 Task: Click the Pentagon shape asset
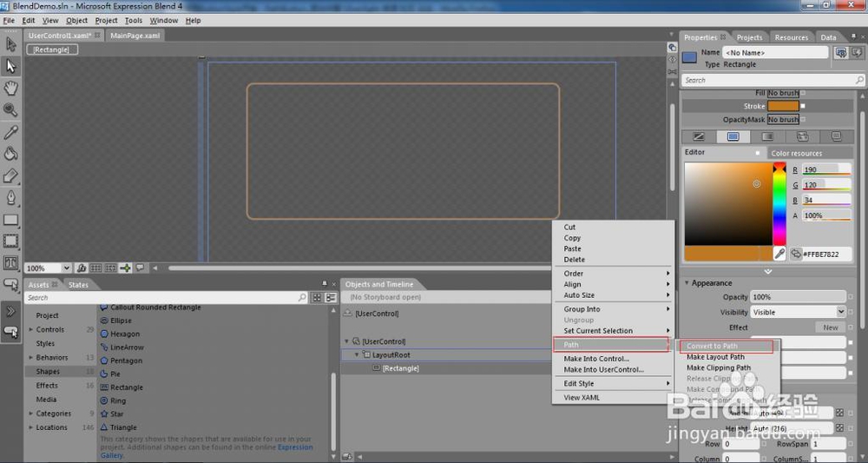point(122,360)
